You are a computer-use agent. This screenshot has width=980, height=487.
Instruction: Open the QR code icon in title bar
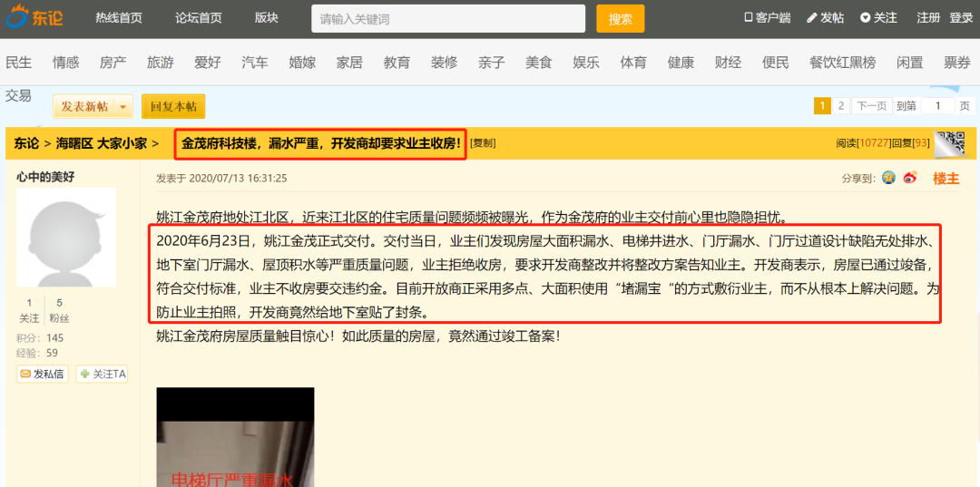[949, 143]
